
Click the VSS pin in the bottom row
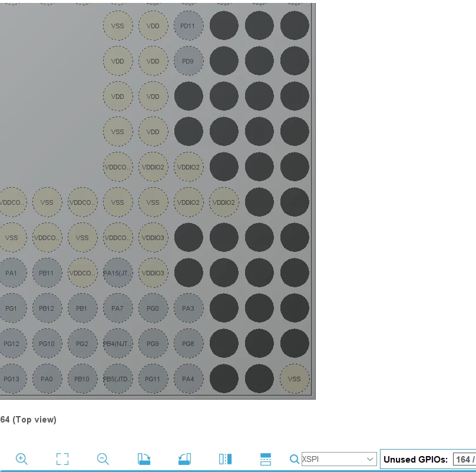[295, 378]
